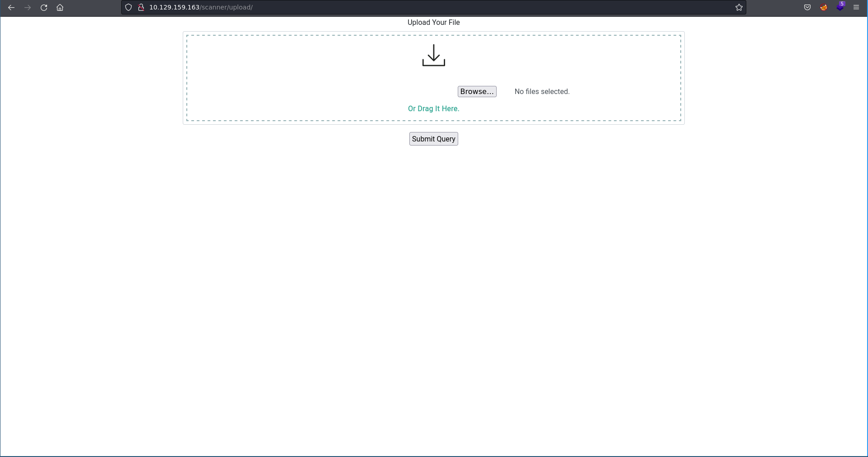868x457 pixels.
Task: Click the forward navigation arrow
Action: [x=28, y=8]
